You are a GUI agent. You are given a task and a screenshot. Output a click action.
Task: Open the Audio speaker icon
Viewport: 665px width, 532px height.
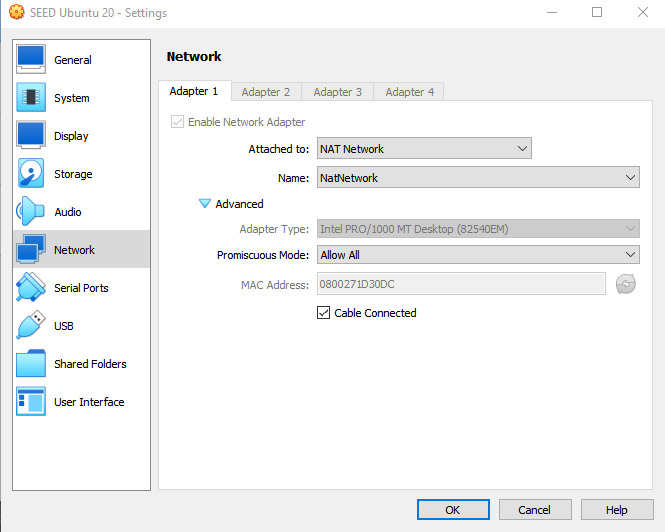(x=31, y=212)
